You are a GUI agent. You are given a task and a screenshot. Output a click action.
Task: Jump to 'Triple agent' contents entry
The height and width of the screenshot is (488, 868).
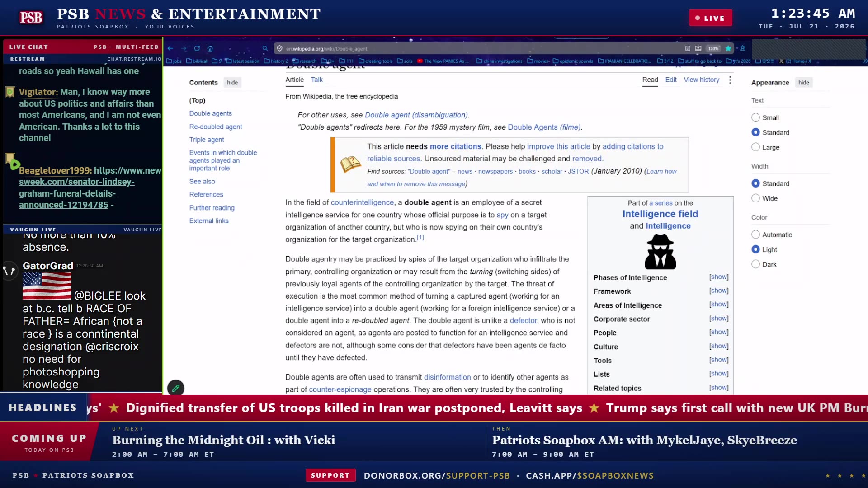click(x=207, y=140)
